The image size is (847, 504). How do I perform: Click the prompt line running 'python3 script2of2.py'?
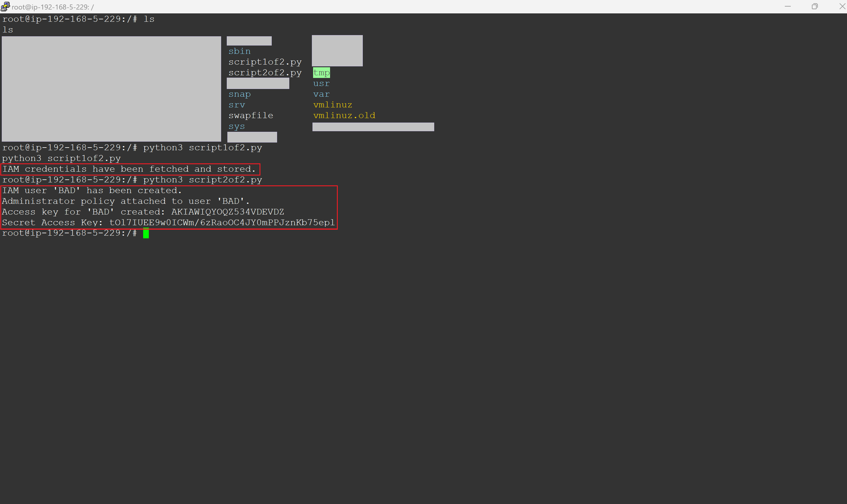pyautogui.click(x=132, y=180)
